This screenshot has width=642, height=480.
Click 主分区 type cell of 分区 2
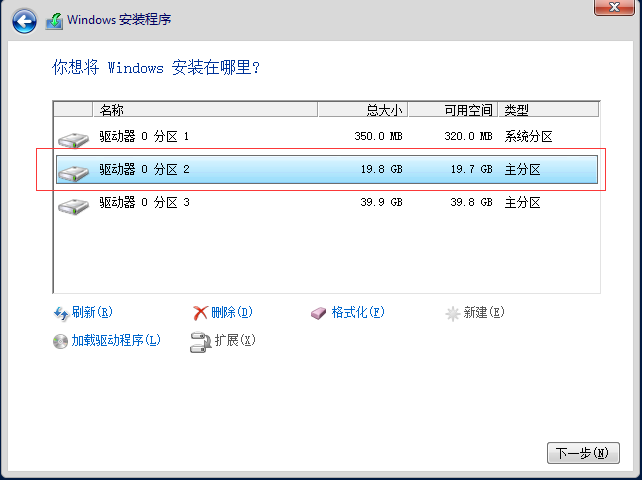522,170
